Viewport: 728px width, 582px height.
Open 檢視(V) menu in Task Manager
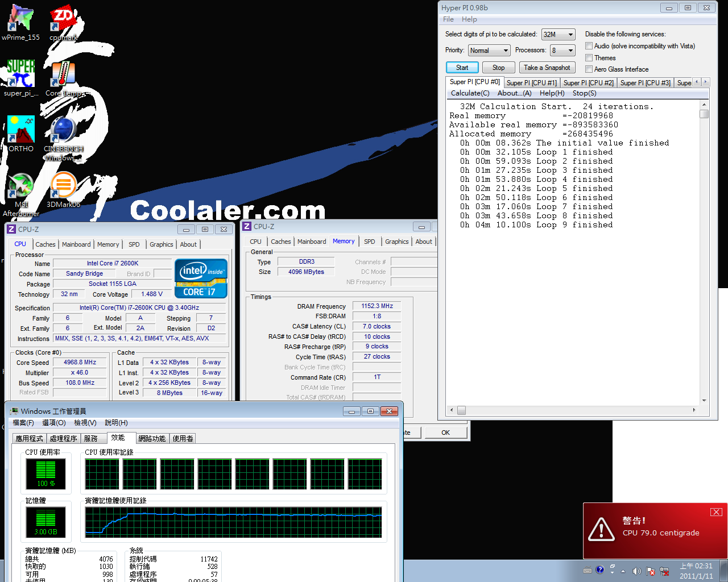click(85, 423)
